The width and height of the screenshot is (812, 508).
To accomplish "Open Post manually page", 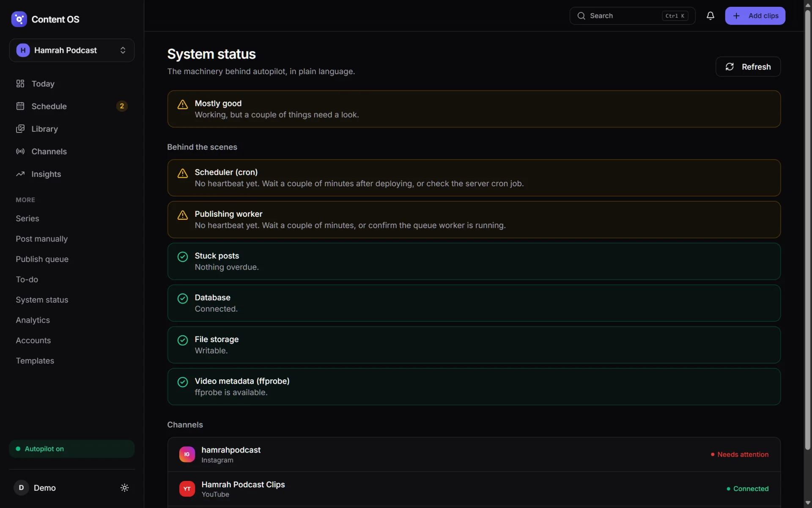I will point(42,239).
